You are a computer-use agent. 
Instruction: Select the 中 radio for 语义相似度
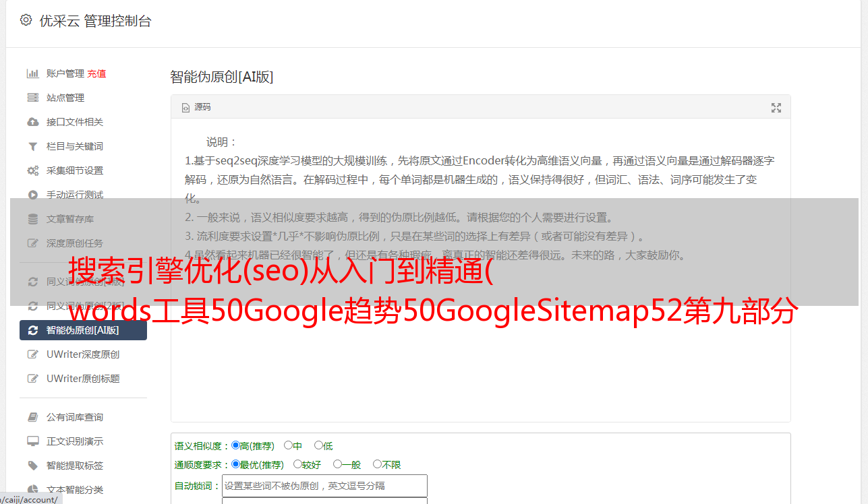pyautogui.click(x=288, y=445)
